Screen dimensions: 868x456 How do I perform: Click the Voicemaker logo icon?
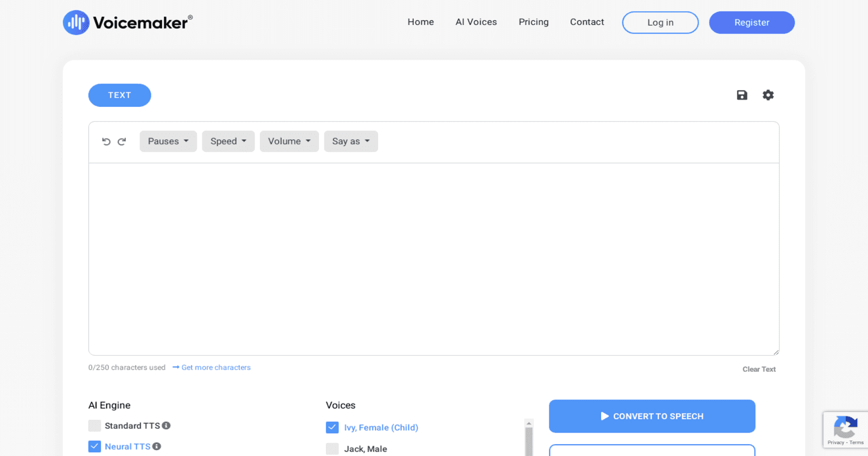coord(76,23)
